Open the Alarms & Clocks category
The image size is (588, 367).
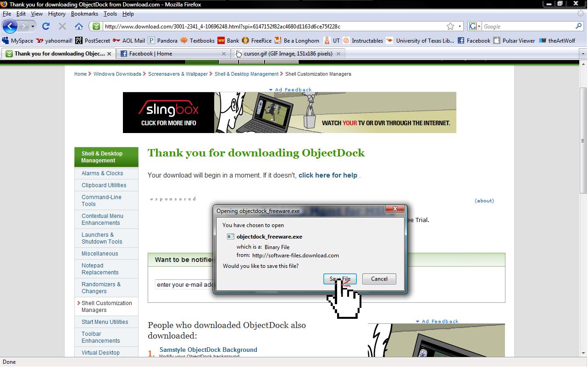click(102, 173)
